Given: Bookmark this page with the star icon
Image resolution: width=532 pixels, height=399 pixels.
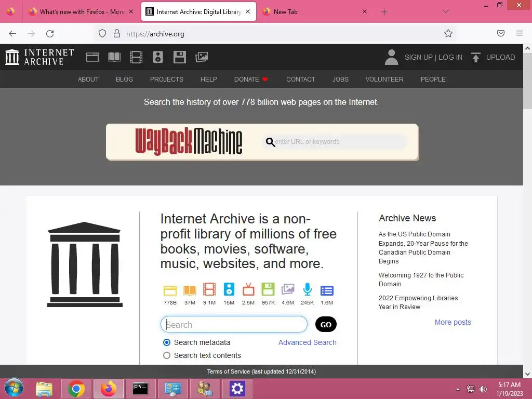Looking at the screenshot, I should pos(448,33).
